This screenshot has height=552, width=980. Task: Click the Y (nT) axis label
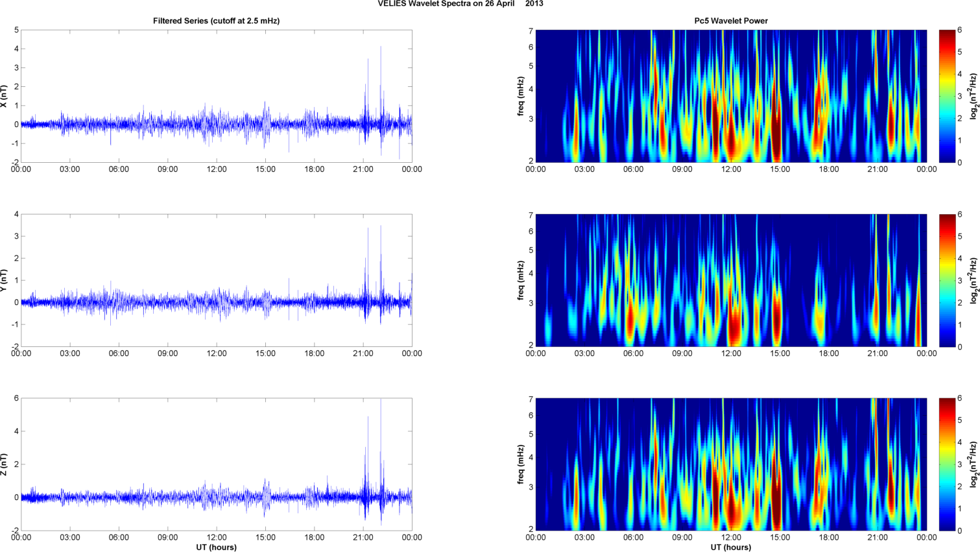[x=4, y=280]
